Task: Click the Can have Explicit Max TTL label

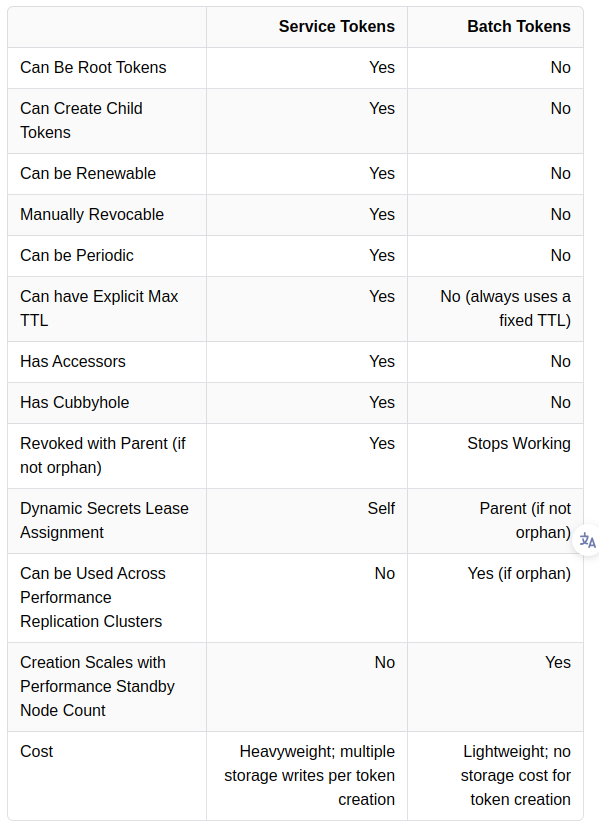Action: click(99, 308)
